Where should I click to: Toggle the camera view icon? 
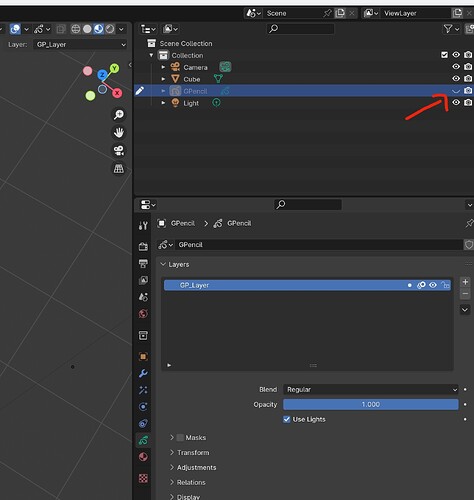(x=119, y=151)
